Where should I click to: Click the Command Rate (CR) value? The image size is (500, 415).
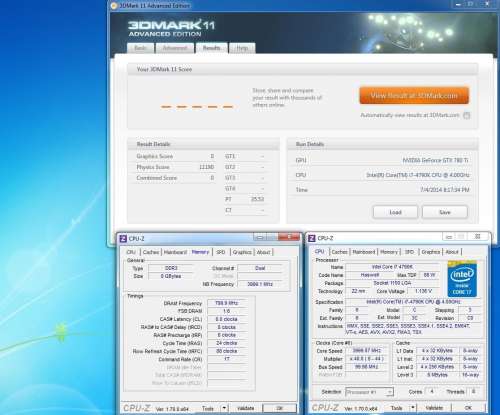pyautogui.click(x=227, y=359)
